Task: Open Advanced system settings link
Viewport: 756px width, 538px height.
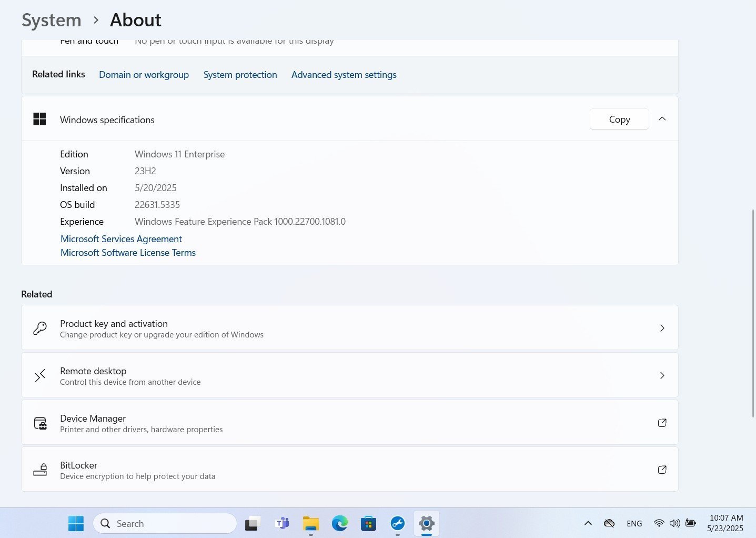Action: (344, 75)
